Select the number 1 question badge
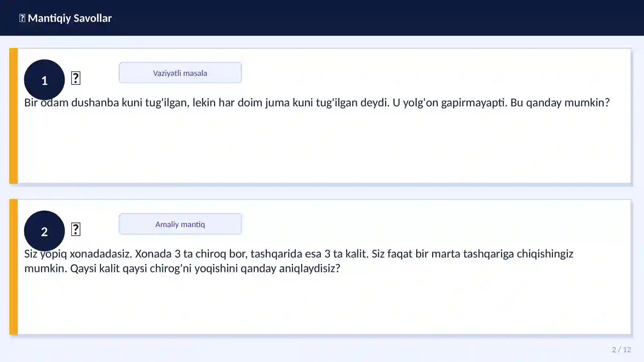Screen dimensions: 644x362 pyautogui.click(x=44, y=80)
